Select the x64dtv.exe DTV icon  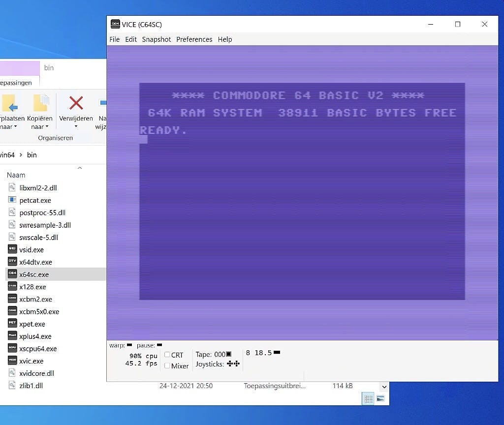click(12, 262)
